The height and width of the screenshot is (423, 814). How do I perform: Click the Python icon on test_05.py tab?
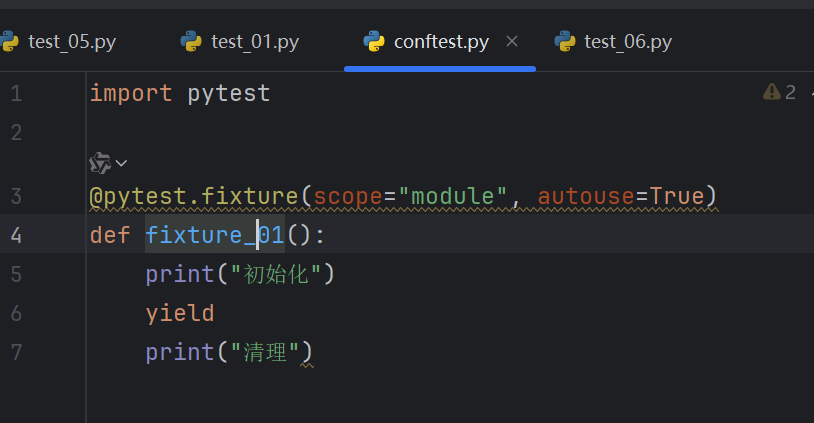click(x=9, y=42)
